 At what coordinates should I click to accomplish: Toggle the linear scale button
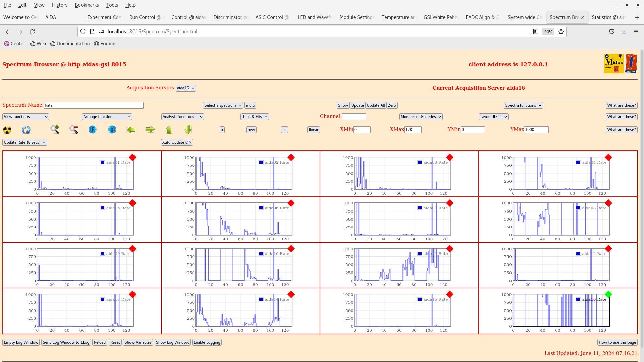pos(313,130)
